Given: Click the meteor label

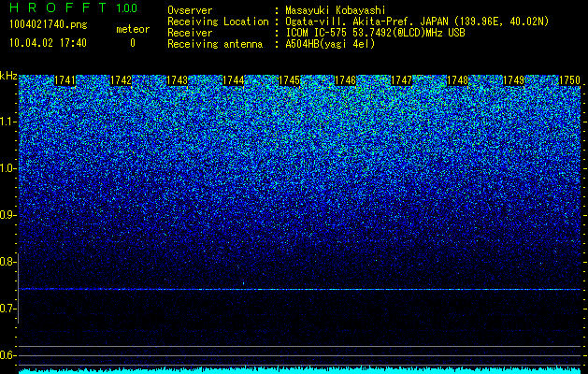Looking at the screenshot, I should 133,29.
